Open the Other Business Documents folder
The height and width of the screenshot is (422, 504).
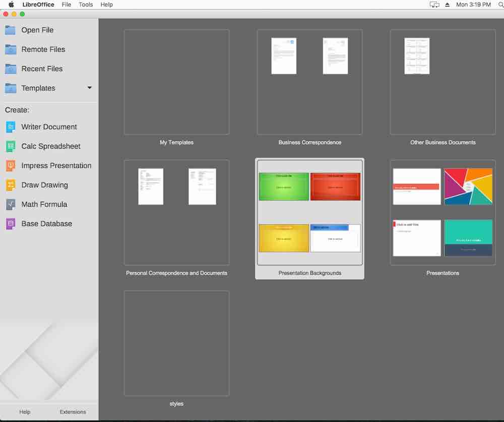coord(443,82)
